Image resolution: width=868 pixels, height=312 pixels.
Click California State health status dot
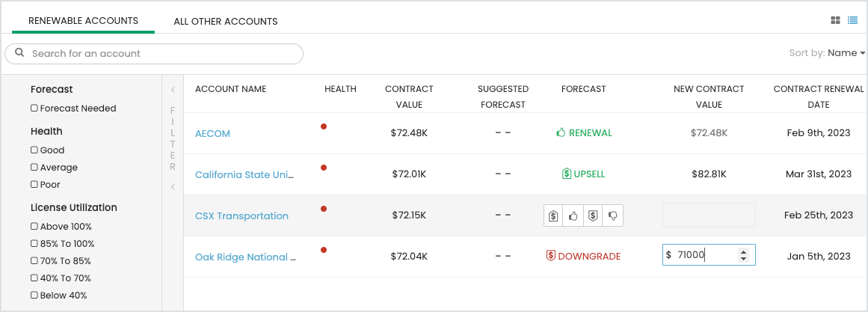324,168
